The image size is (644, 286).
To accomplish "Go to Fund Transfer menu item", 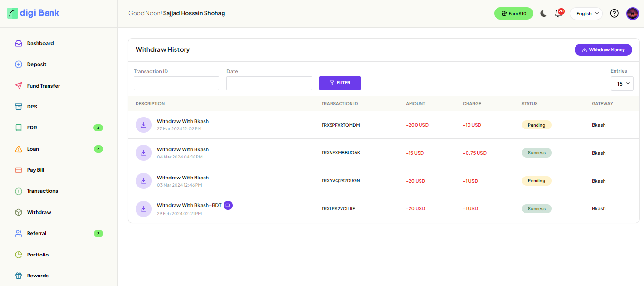I will (43, 86).
